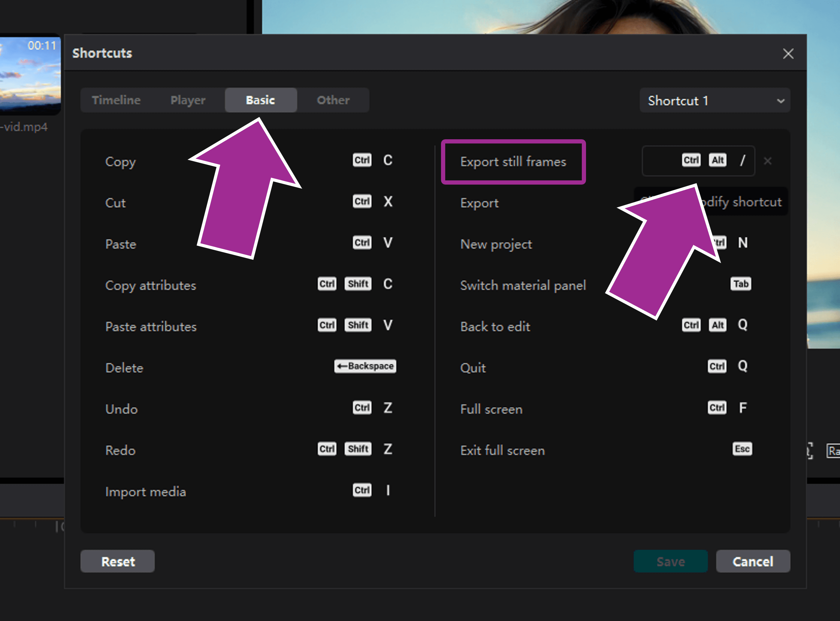
Task: Click the Ctrl key badge beside Quit
Action: pos(717,366)
